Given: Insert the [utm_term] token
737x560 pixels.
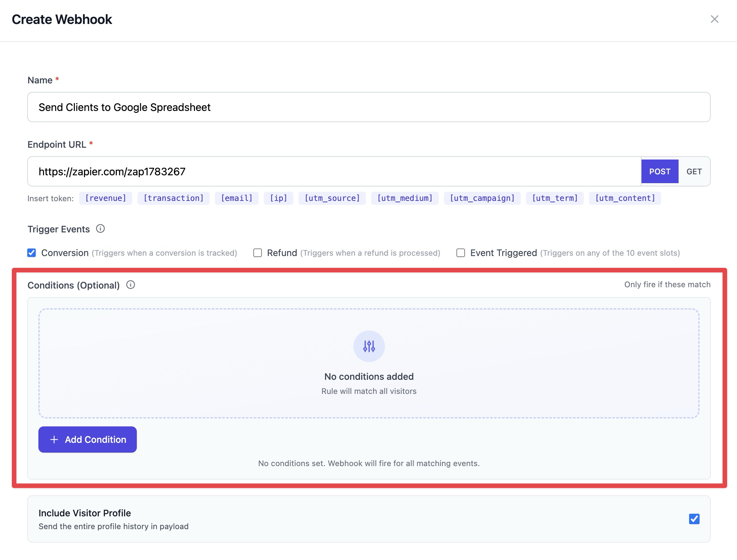Looking at the screenshot, I should pyautogui.click(x=555, y=198).
